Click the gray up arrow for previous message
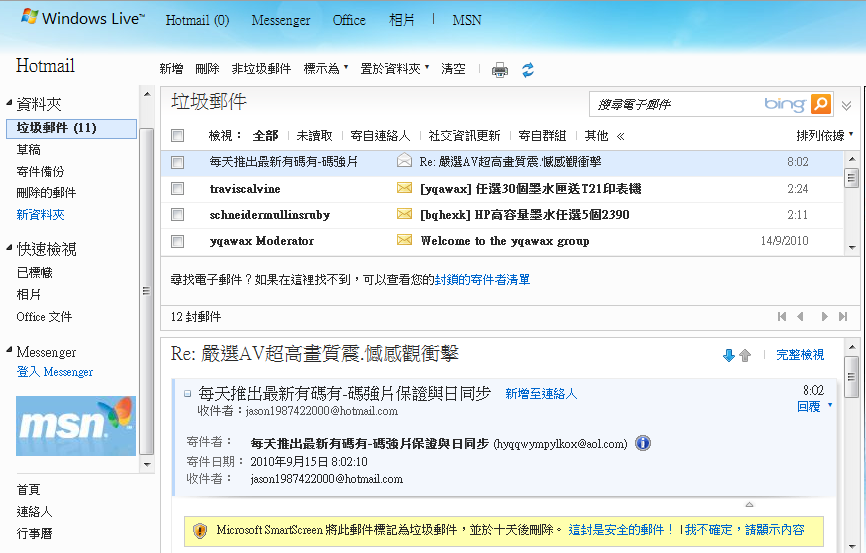This screenshot has height=553, width=866. click(745, 355)
